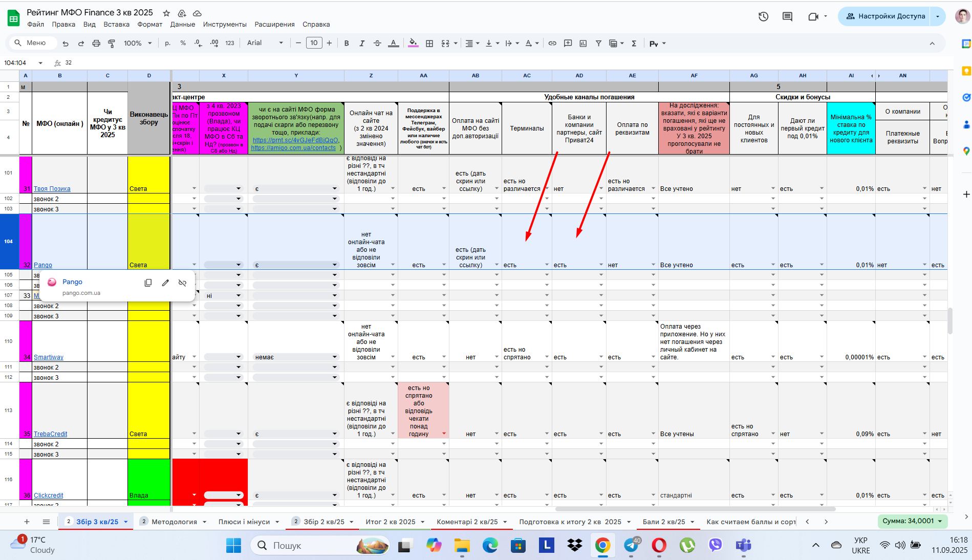
Task: Open the Arial font dropdown
Action: point(265,44)
